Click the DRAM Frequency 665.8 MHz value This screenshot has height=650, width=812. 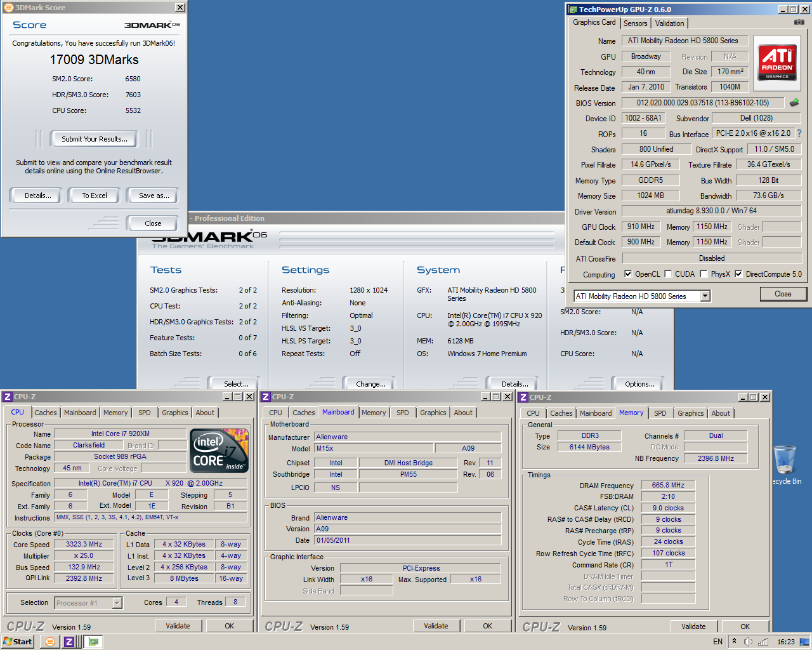668,485
